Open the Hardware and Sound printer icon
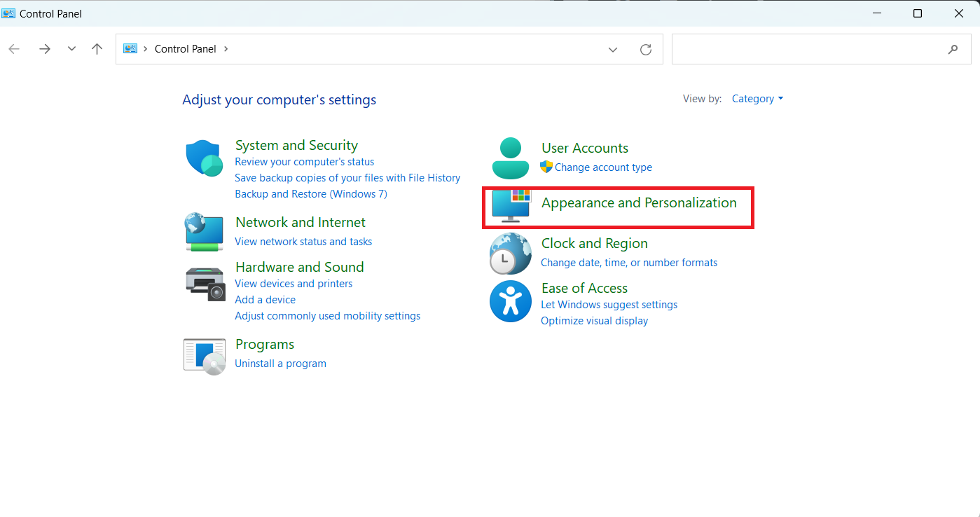 [205, 283]
